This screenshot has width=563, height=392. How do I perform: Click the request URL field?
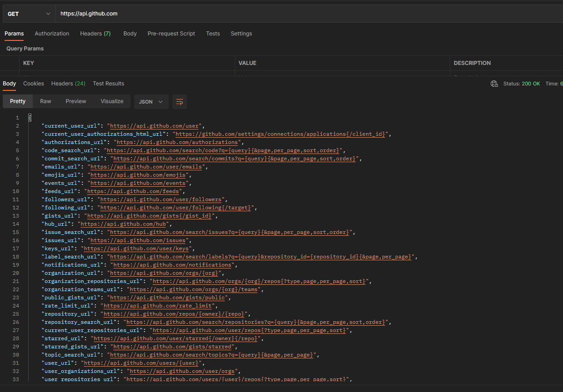click(x=309, y=14)
